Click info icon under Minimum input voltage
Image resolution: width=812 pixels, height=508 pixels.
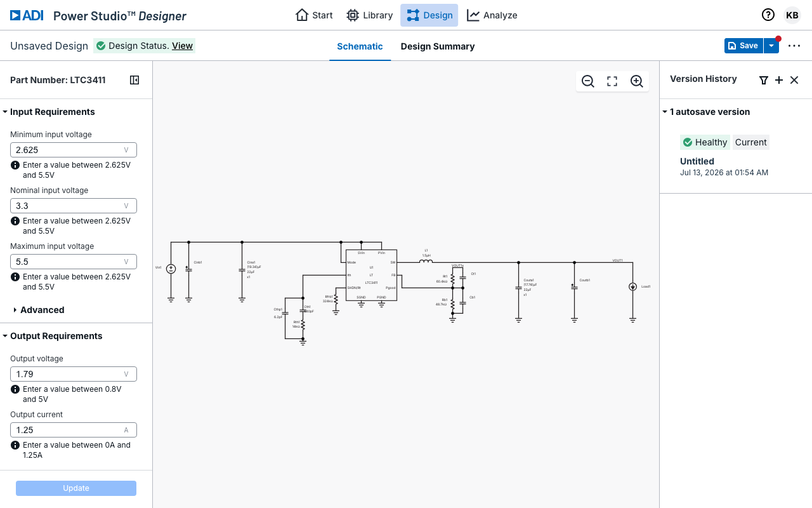point(15,165)
